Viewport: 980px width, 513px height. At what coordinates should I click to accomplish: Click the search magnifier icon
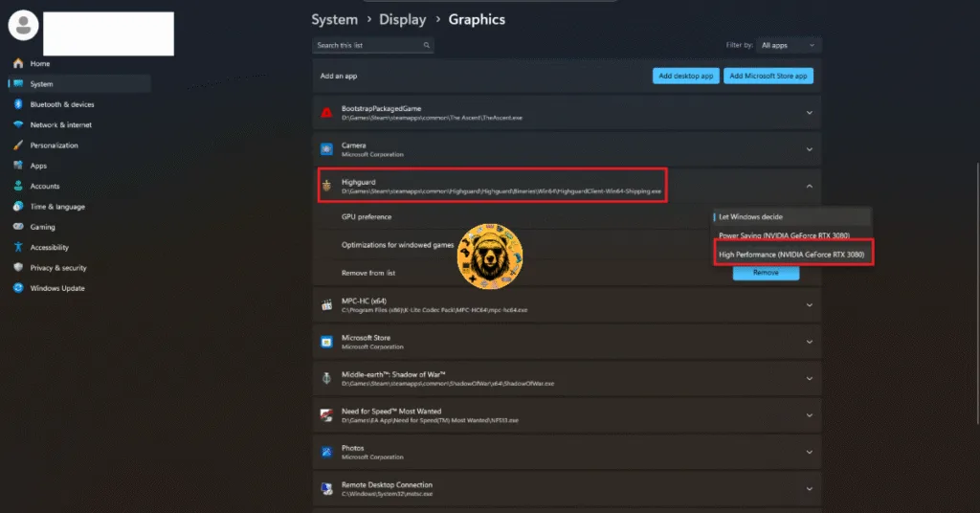(x=426, y=45)
